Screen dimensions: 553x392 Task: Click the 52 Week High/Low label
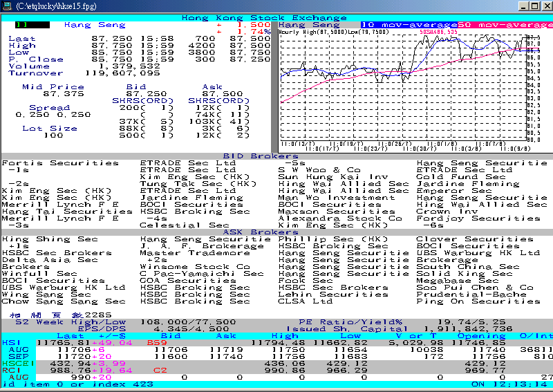point(71,322)
